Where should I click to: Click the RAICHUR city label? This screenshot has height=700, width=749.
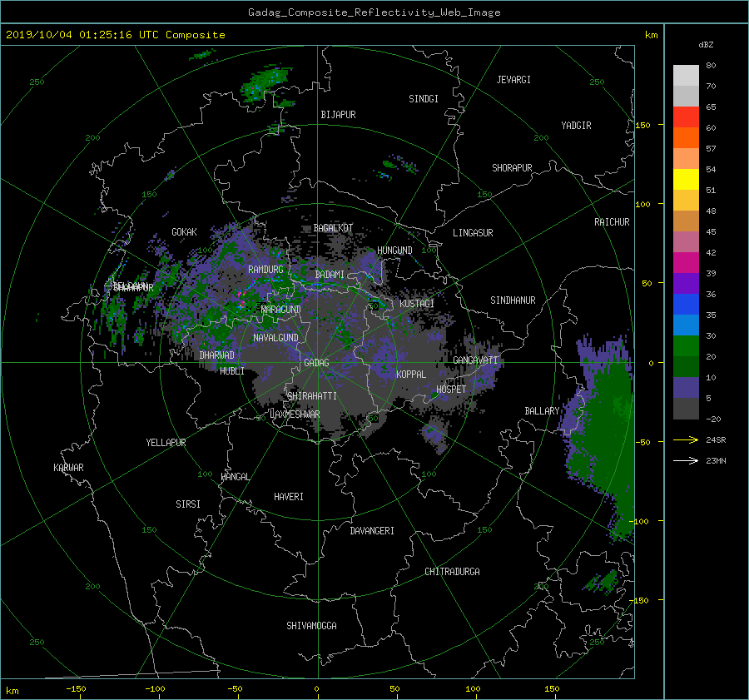tap(612, 222)
